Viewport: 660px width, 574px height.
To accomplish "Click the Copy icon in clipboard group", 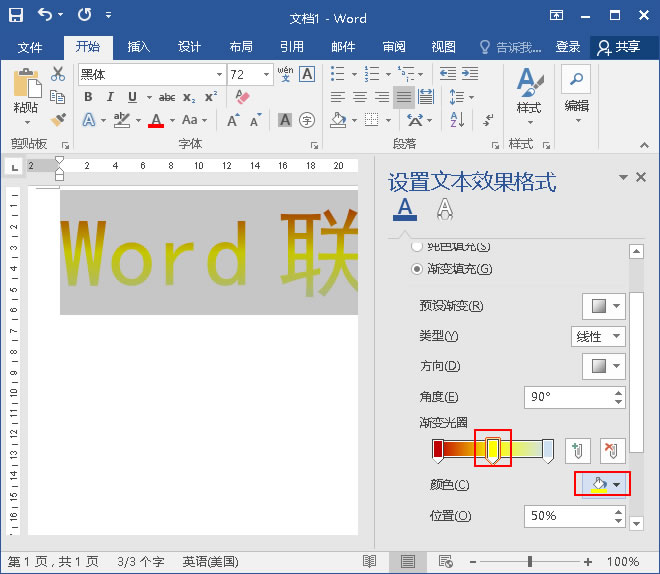I will [57, 97].
